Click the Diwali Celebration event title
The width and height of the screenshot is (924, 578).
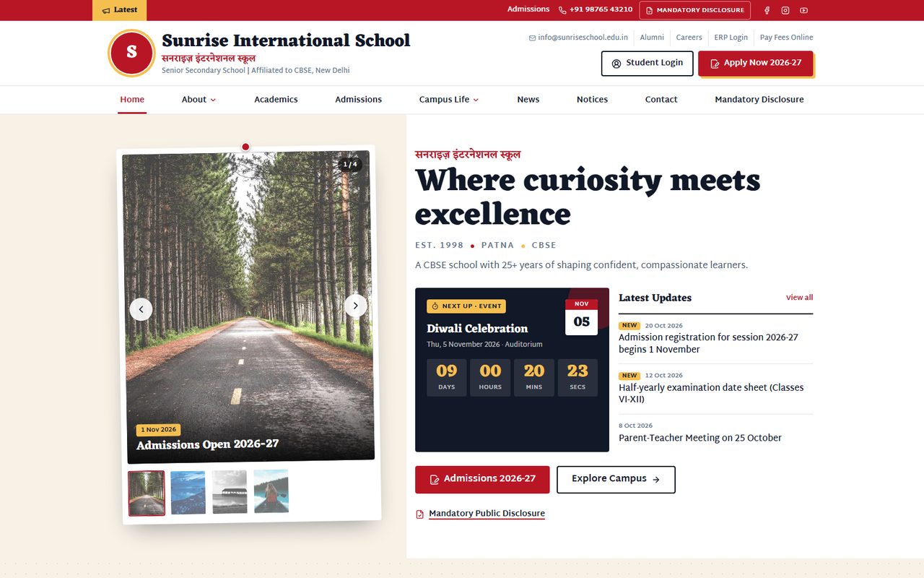point(477,329)
